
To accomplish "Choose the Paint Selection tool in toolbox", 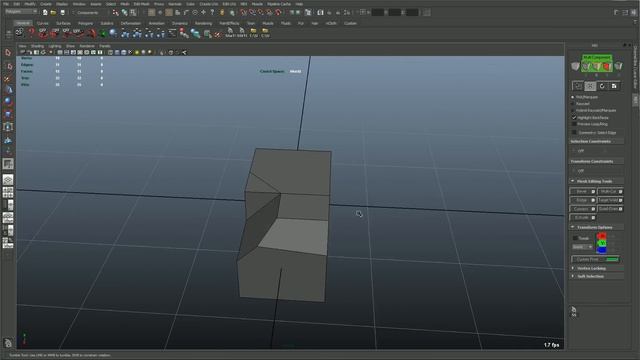I will pos(8,78).
